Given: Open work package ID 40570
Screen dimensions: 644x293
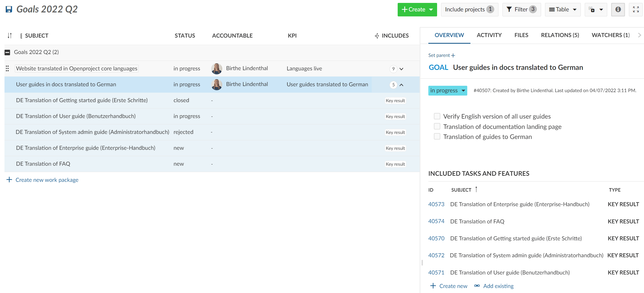Looking at the screenshot, I should (x=436, y=238).
